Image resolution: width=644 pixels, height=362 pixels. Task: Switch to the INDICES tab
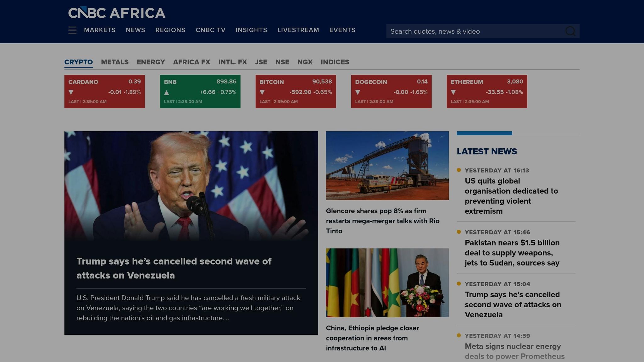click(334, 62)
